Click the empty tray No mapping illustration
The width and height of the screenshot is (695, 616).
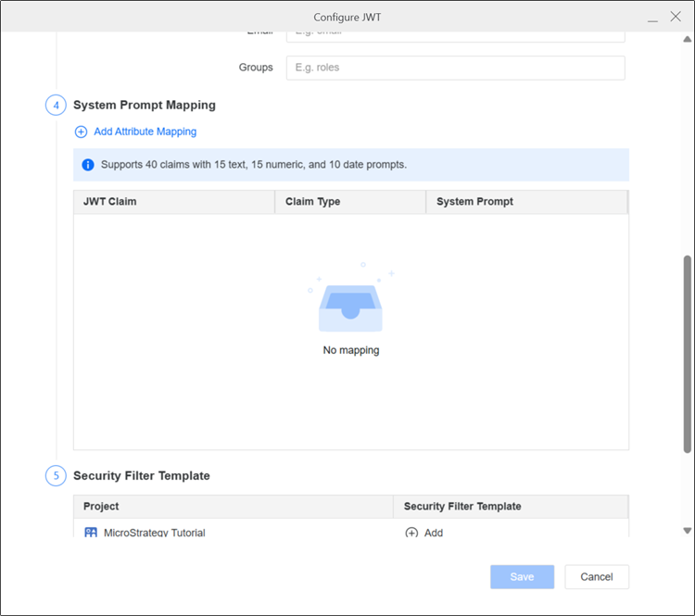point(350,302)
